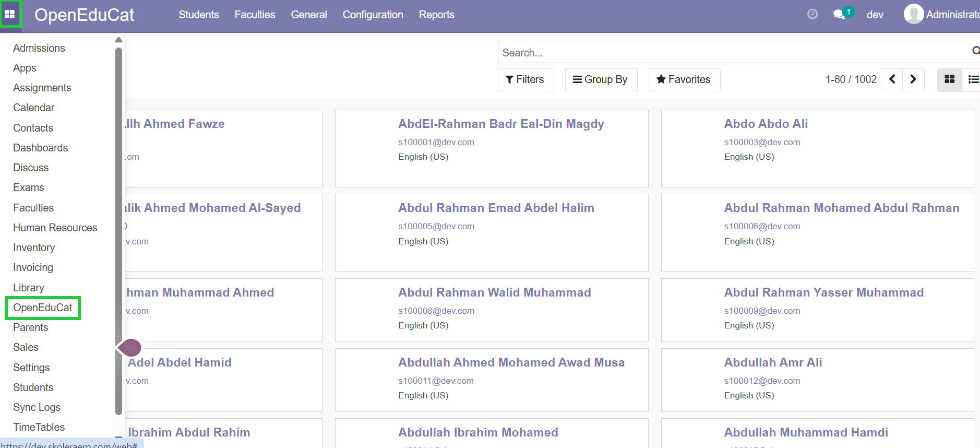This screenshot has width=980, height=448.
Task: Open Sync Logs from the sidebar
Action: point(37,407)
